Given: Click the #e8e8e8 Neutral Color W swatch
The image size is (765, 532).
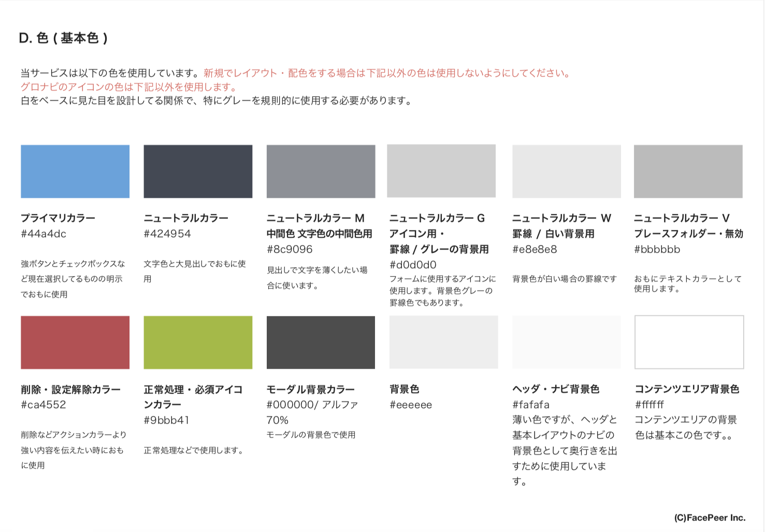Looking at the screenshot, I should pyautogui.click(x=566, y=171).
